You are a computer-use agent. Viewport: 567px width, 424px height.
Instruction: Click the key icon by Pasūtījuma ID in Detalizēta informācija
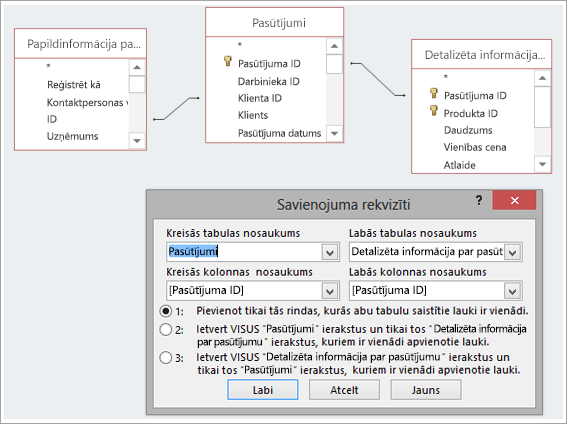pyautogui.click(x=434, y=93)
